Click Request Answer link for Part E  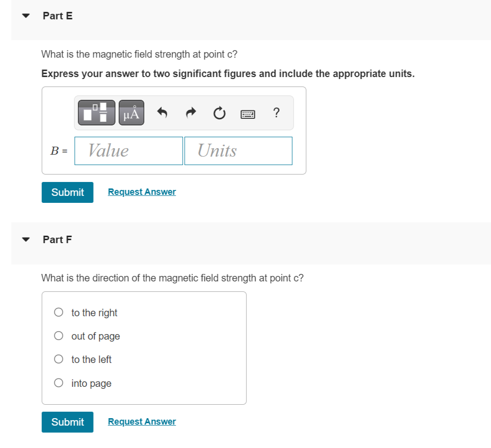pyautogui.click(x=142, y=192)
